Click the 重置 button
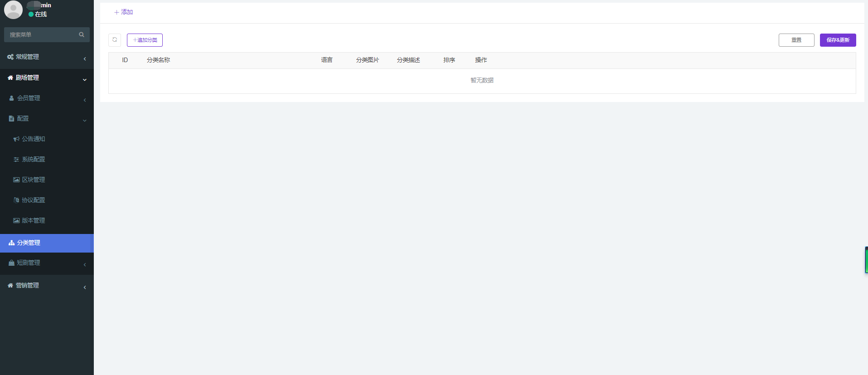868x375 pixels. (x=796, y=40)
